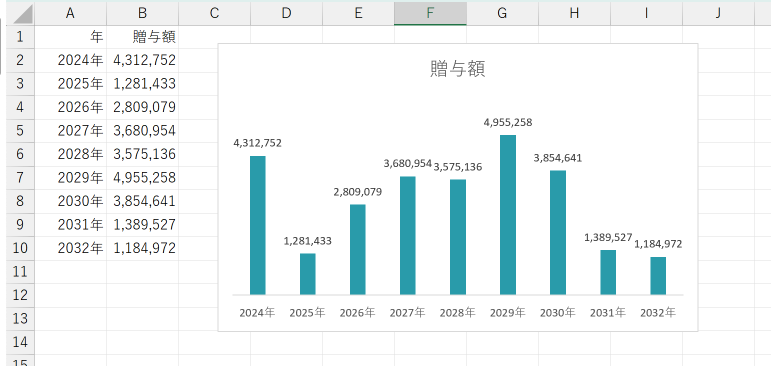The height and width of the screenshot is (366, 771).
Task: Click cell B4 value 2,809,079
Action: tap(142, 107)
